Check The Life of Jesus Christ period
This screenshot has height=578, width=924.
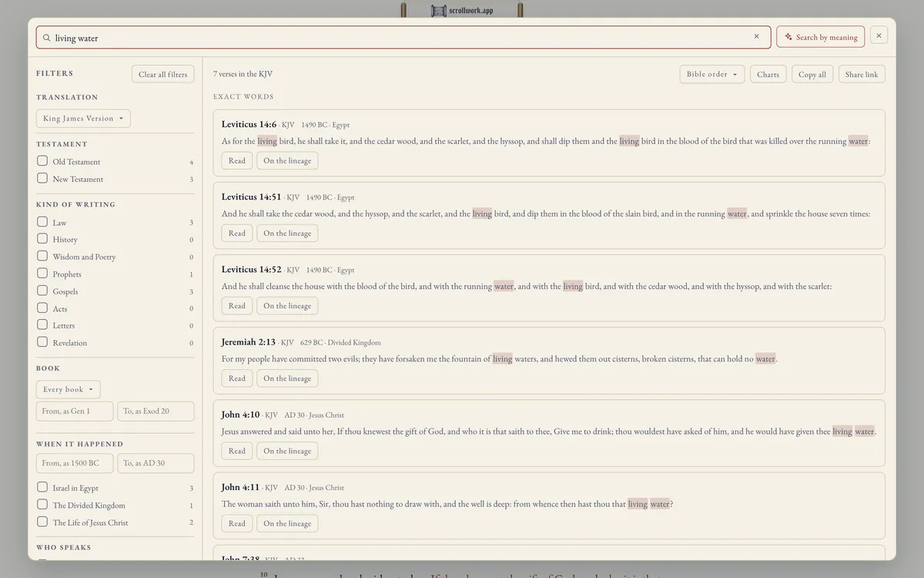click(x=42, y=522)
